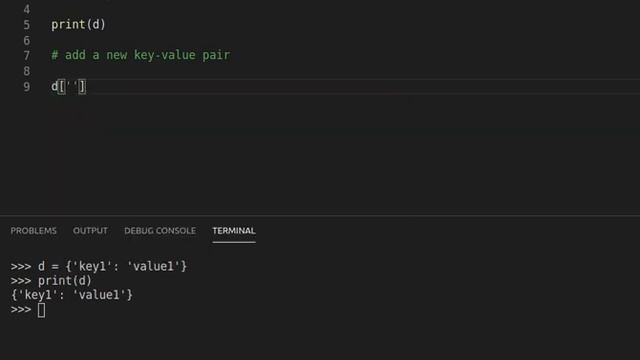Place cursor in d[''] on line 9
This screenshot has height=360, width=640.
(x=69, y=87)
